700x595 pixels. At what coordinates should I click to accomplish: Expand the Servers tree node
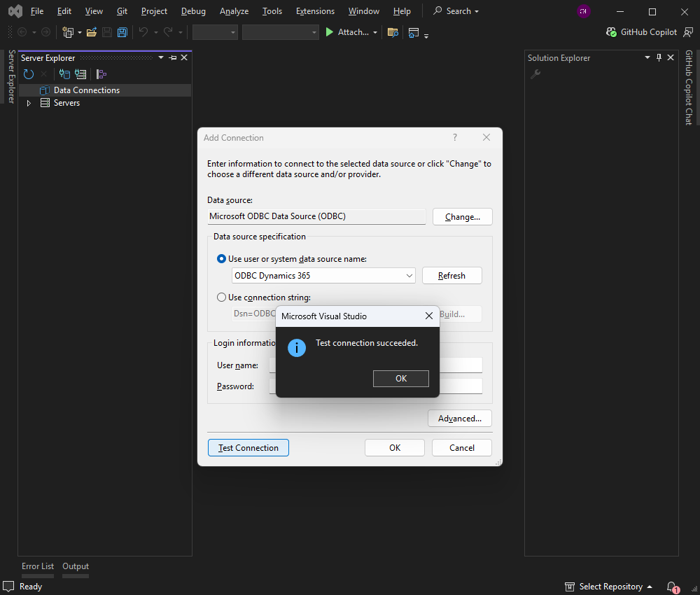(29, 103)
